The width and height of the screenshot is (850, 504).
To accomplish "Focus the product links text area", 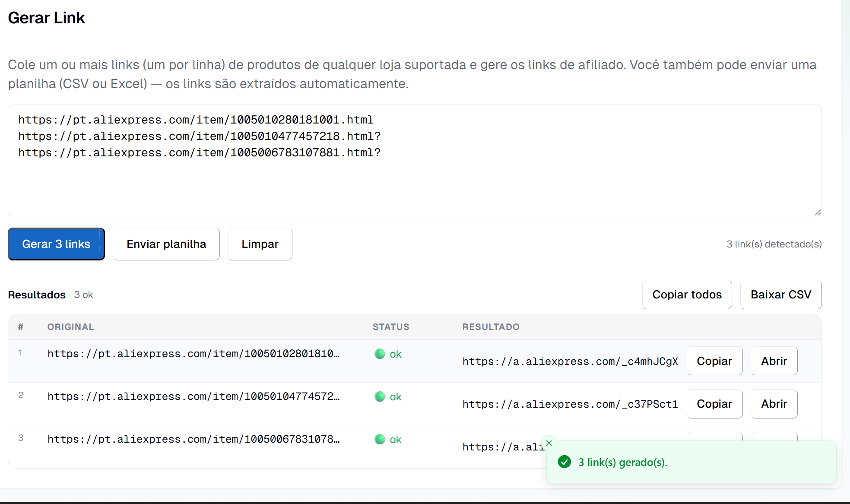I will [415, 160].
